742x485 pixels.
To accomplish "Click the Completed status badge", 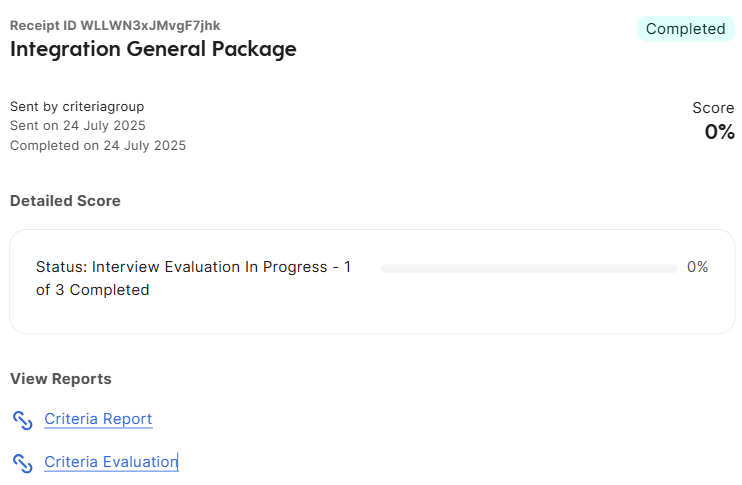I will pyautogui.click(x=685, y=29).
